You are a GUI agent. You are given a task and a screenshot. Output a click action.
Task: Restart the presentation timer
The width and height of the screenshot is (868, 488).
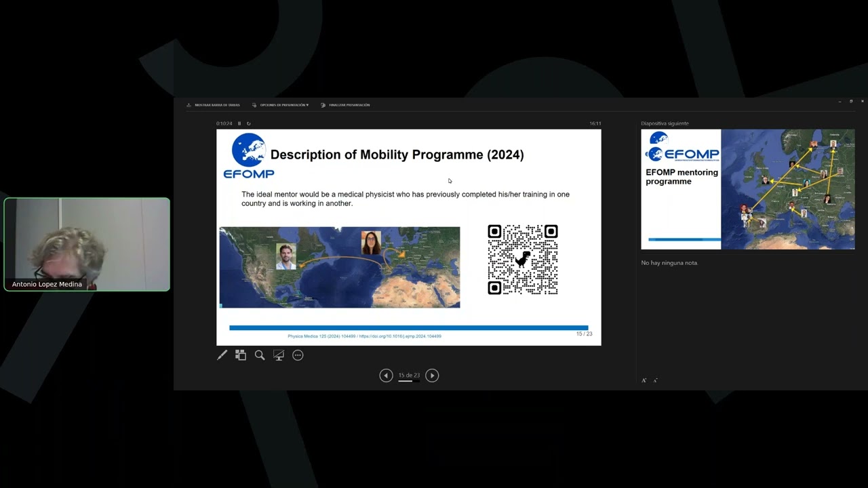[248, 123]
